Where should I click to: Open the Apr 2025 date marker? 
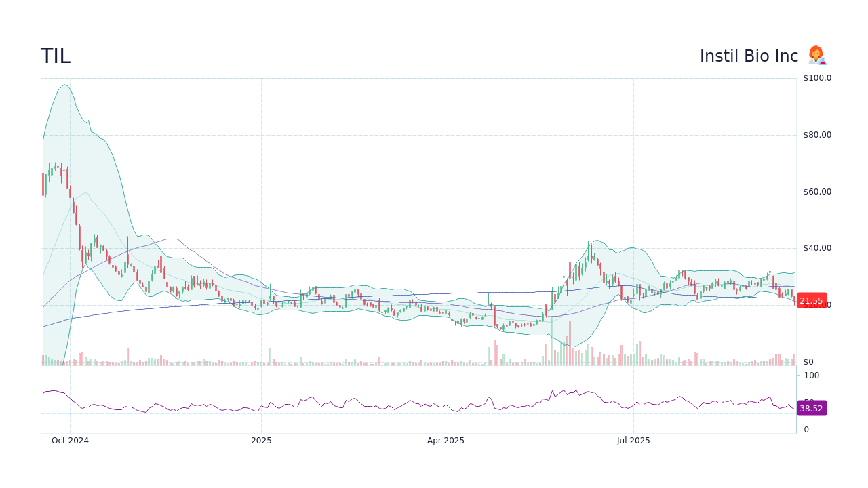[x=446, y=440]
